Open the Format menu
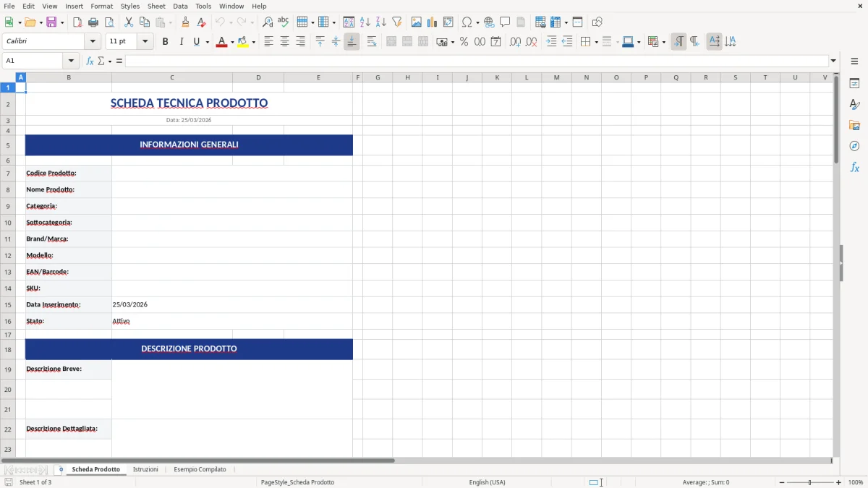868x488 pixels. point(101,6)
